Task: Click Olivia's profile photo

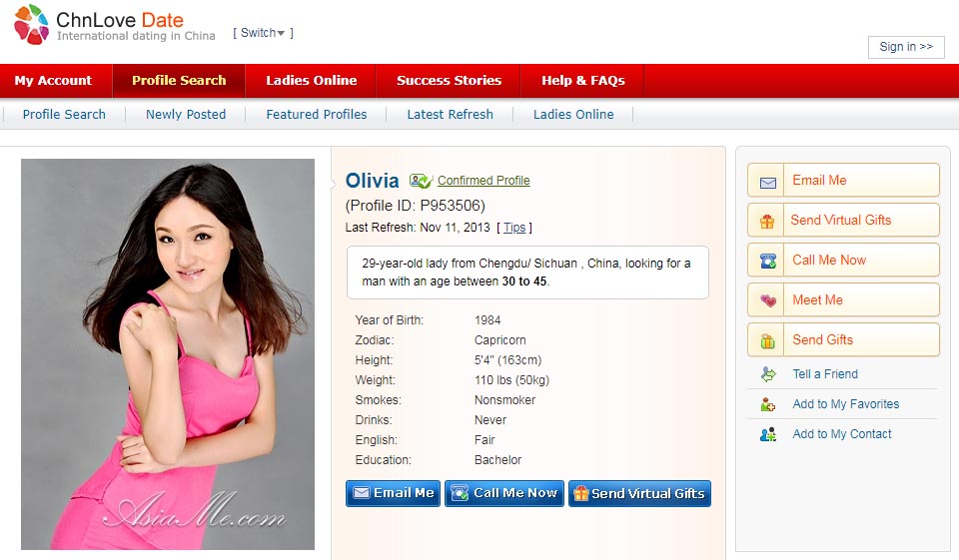Action: click(168, 354)
